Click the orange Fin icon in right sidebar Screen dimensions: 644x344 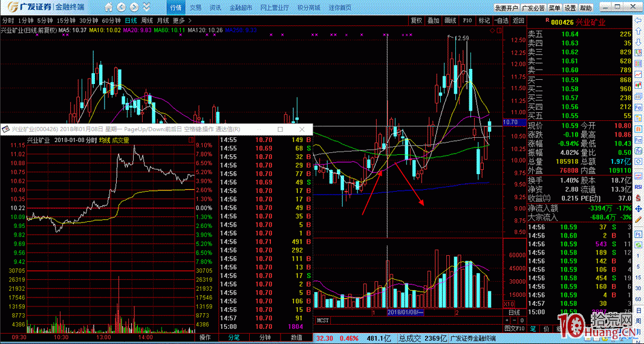click(x=638, y=129)
